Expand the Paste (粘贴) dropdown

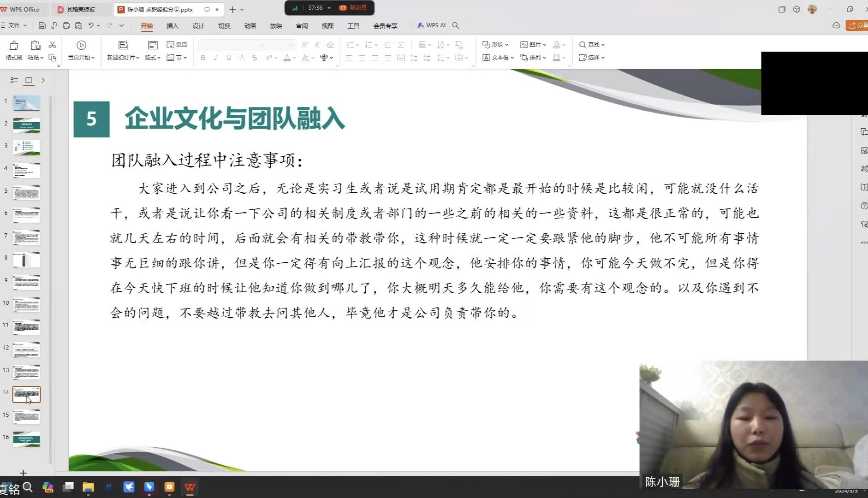coord(36,58)
